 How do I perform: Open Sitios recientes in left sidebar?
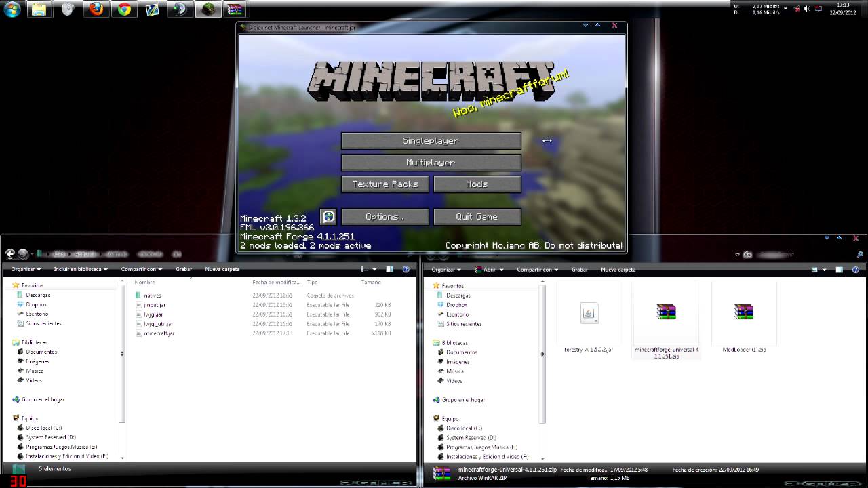click(43, 323)
